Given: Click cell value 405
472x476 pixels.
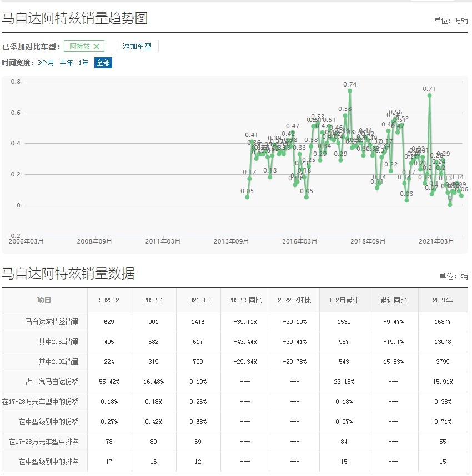Looking at the screenshot, I should (109, 342).
